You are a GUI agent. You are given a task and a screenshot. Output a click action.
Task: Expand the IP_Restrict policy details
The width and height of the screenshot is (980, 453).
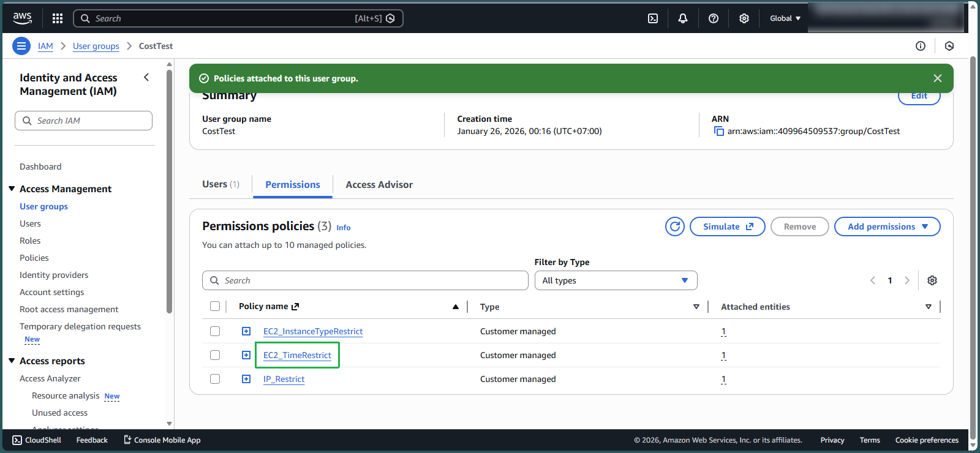click(246, 379)
